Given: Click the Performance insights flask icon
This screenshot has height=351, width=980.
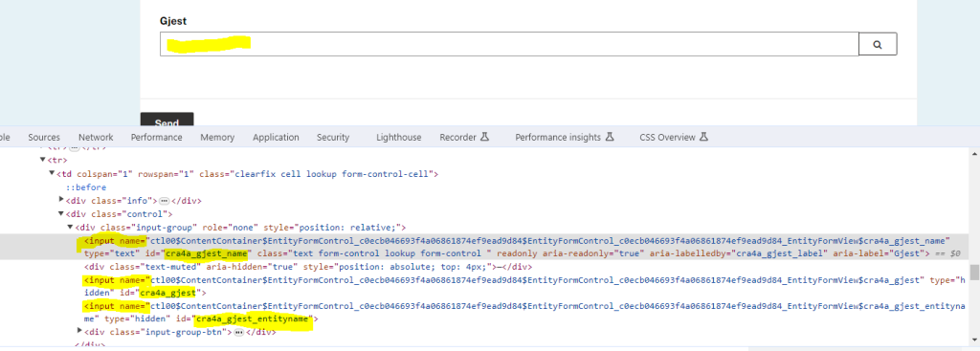Looking at the screenshot, I should pyautogui.click(x=611, y=137).
